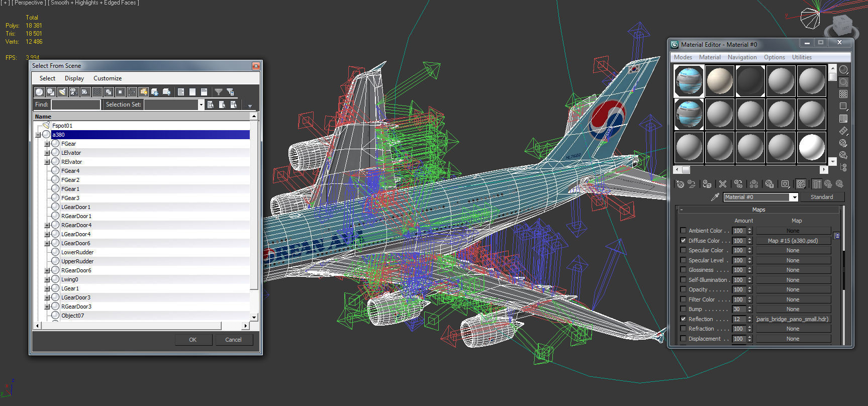Screen dimensions: 868x406
Task: Collapse the Maps rollout
Action: (758, 210)
